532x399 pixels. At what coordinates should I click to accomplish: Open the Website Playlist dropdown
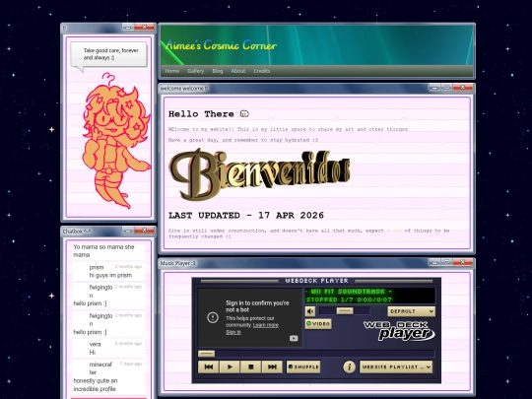tap(396, 366)
